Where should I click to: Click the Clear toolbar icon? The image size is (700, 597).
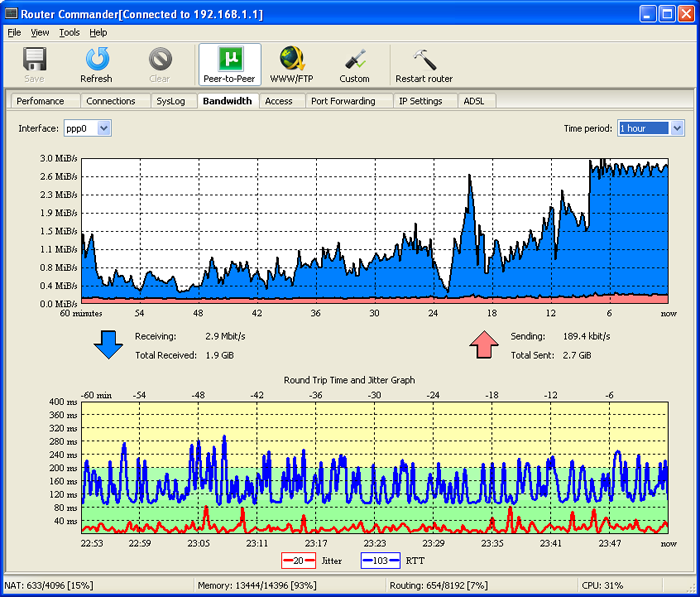(x=159, y=59)
